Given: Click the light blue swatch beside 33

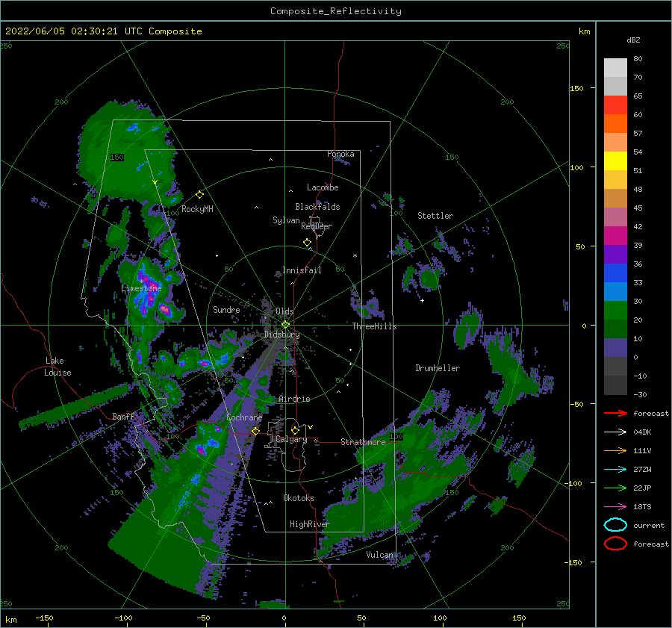Looking at the screenshot, I should (x=615, y=291).
